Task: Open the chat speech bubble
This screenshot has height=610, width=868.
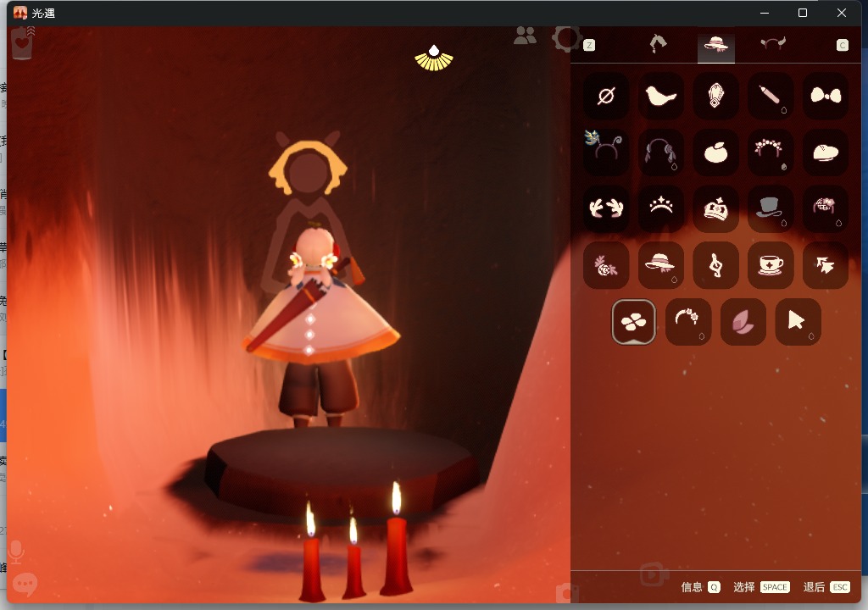Action: 25,584
